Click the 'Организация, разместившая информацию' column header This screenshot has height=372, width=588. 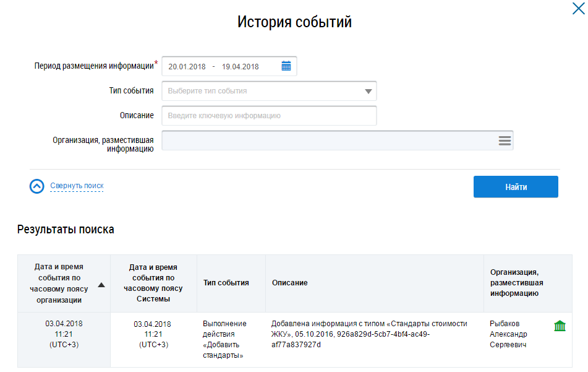(516, 283)
